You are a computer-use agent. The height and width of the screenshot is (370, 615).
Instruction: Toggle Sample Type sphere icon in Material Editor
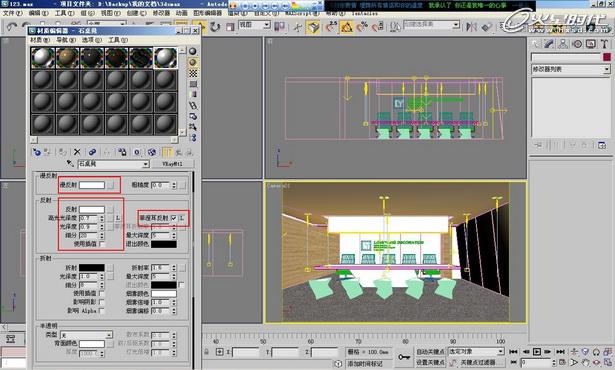tap(193, 51)
